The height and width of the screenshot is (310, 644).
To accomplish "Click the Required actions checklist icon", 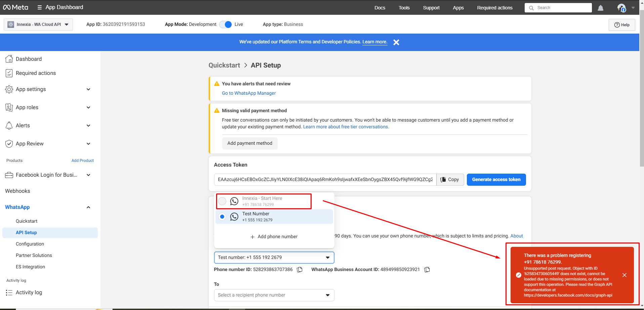I will [x=9, y=73].
